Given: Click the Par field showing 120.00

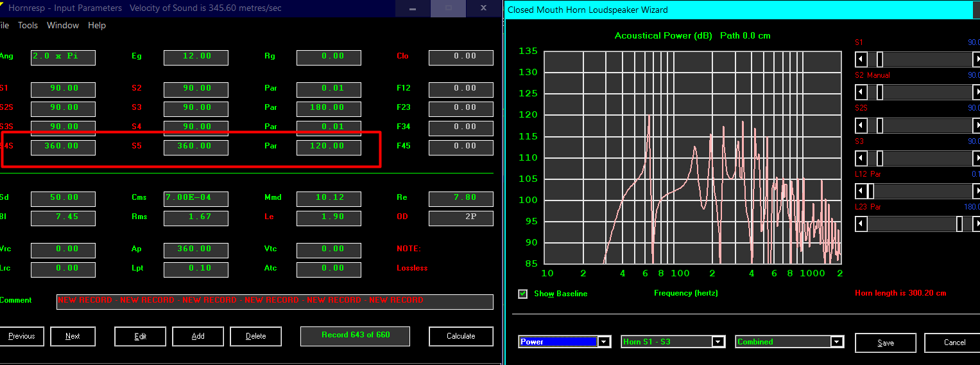Looking at the screenshot, I should coord(329,147).
